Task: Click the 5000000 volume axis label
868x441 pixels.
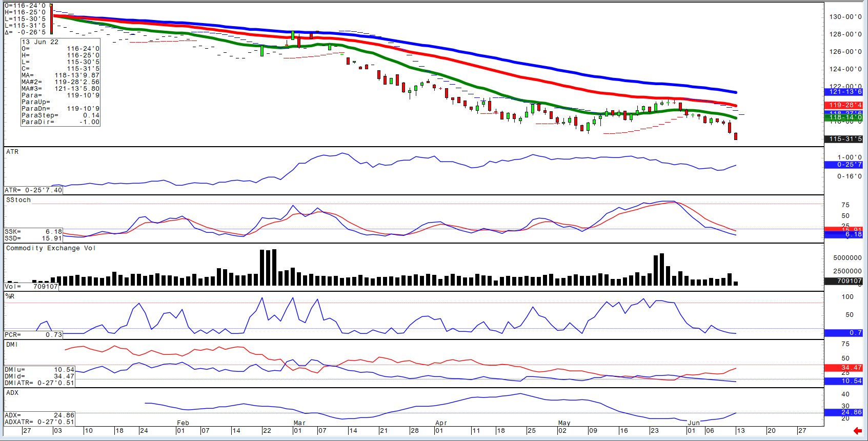Action: click(x=847, y=258)
